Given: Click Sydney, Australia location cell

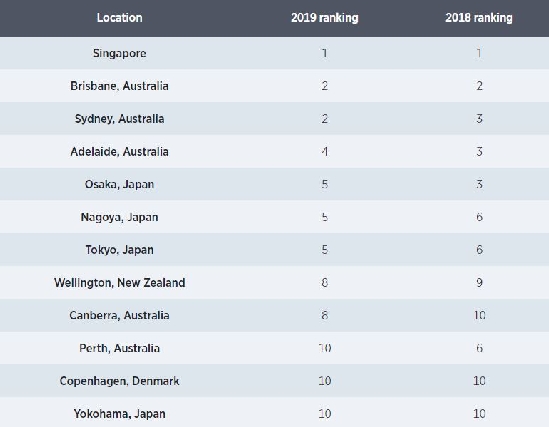Looking at the screenshot, I should tap(119, 119).
